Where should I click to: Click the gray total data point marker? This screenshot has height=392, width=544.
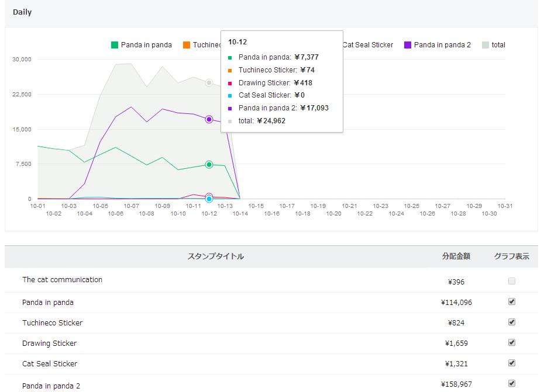[x=209, y=83]
